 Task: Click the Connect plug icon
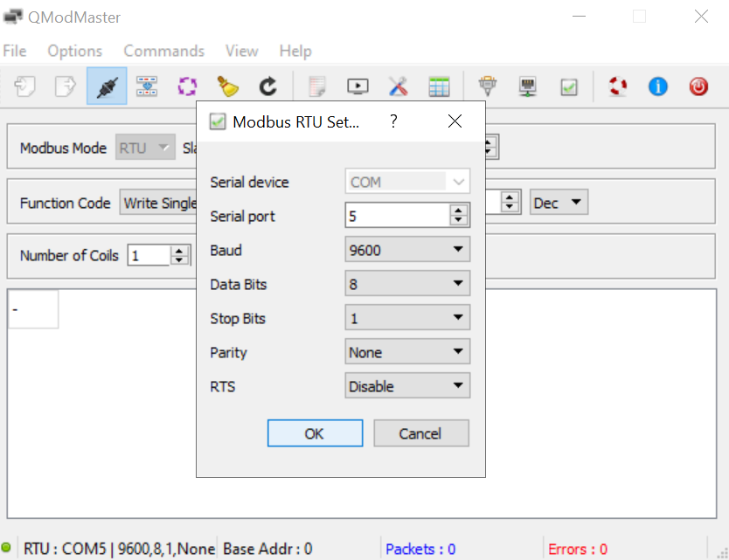coord(106,86)
